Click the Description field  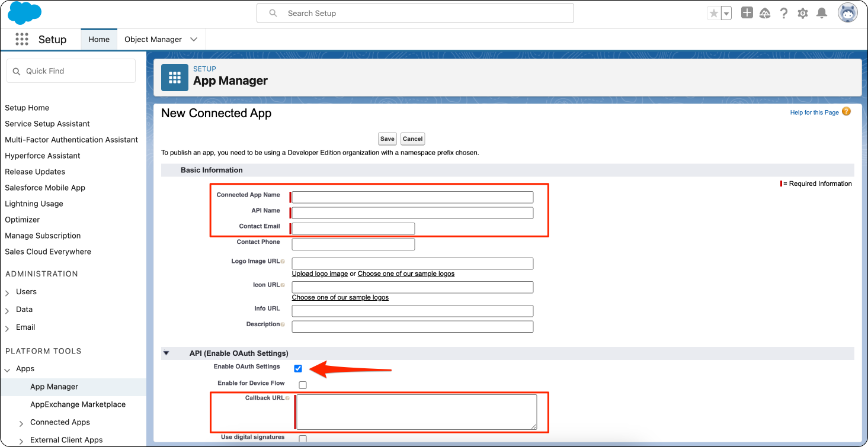412,326
